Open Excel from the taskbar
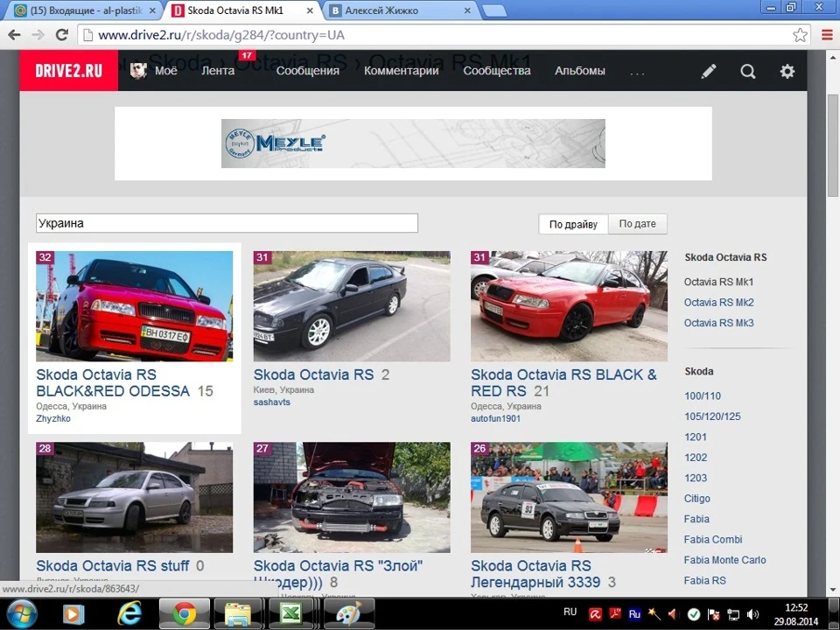The image size is (840, 630). click(290, 614)
